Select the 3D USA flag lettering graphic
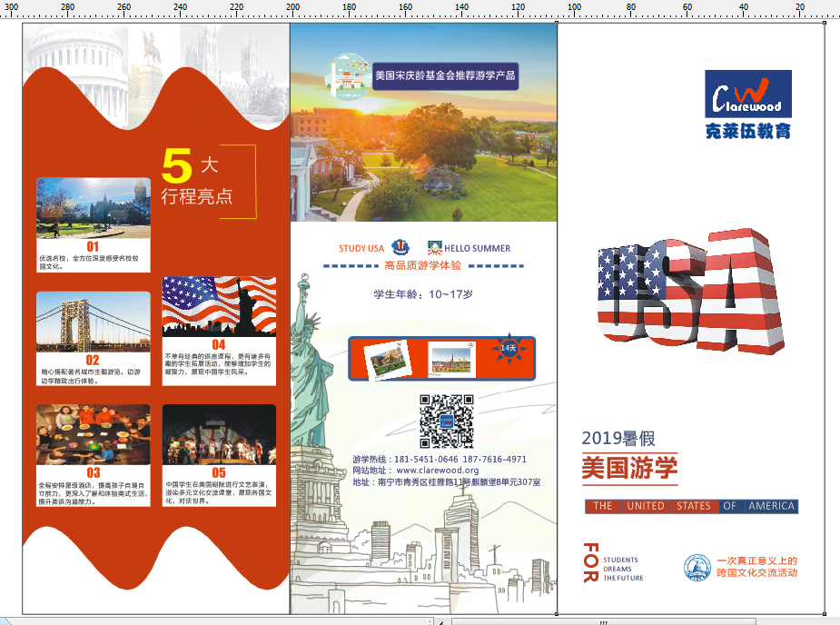This screenshot has height=625, width=840. [691, 293]
